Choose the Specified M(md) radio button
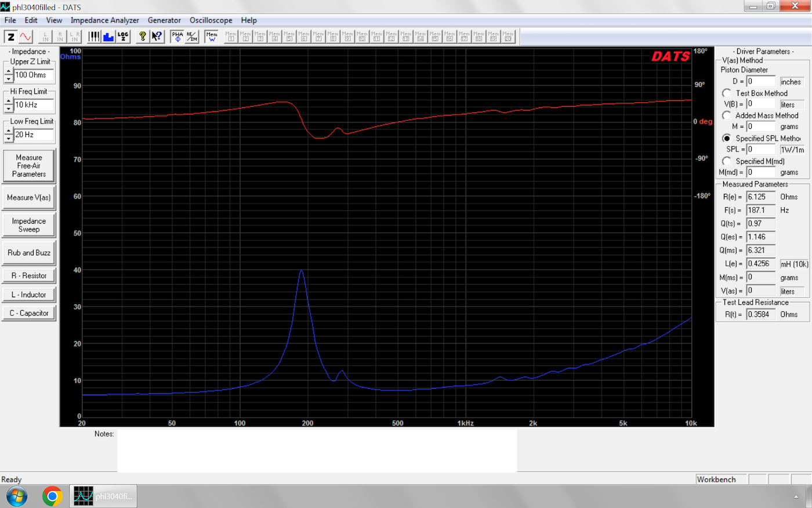Image resolution: width=812 pixels, height=508 pixels. 727,161
